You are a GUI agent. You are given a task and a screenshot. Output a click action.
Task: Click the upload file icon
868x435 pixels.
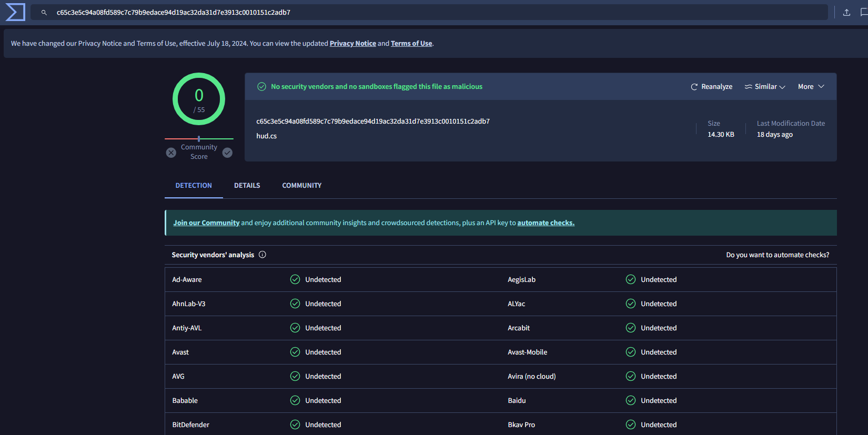[846, 12]
